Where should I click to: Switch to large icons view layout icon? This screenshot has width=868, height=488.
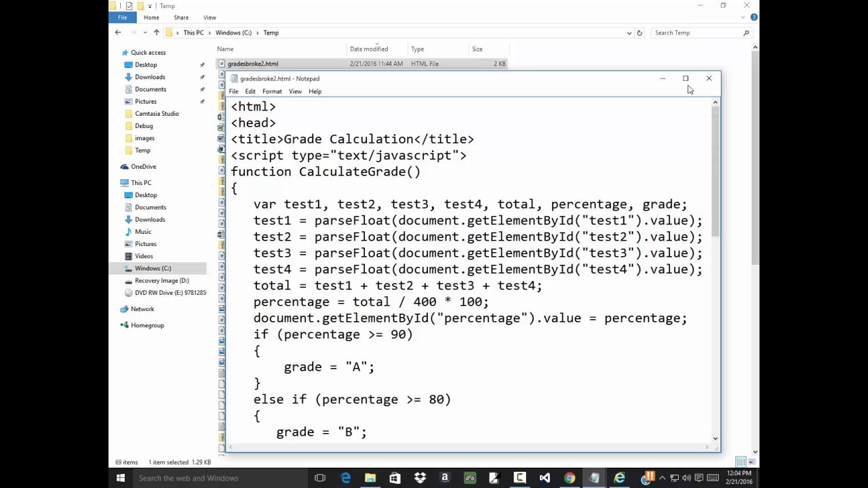751,462
